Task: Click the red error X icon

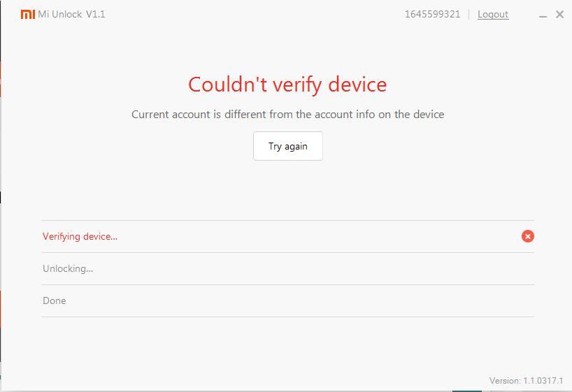Action: coord(528,236)
